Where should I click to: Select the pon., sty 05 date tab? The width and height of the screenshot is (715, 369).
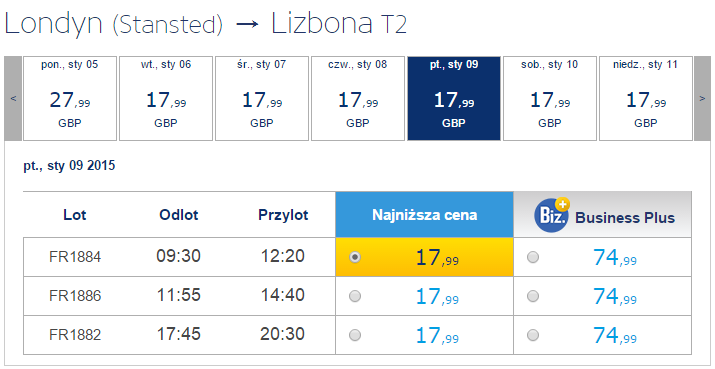tap(70, 99)
